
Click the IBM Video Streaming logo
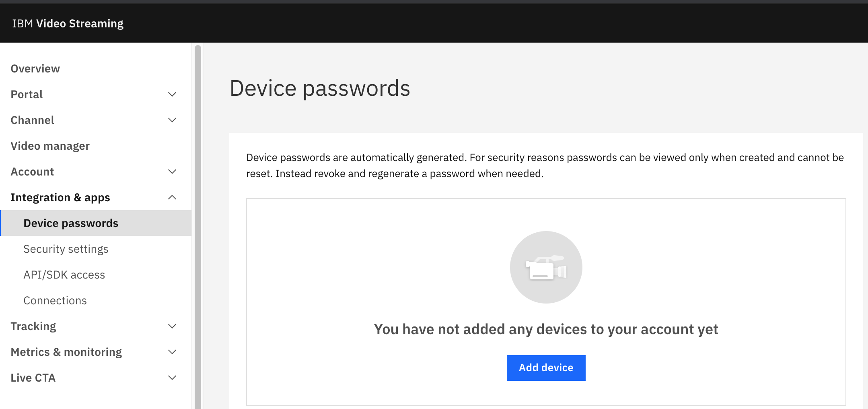(68, 23)
